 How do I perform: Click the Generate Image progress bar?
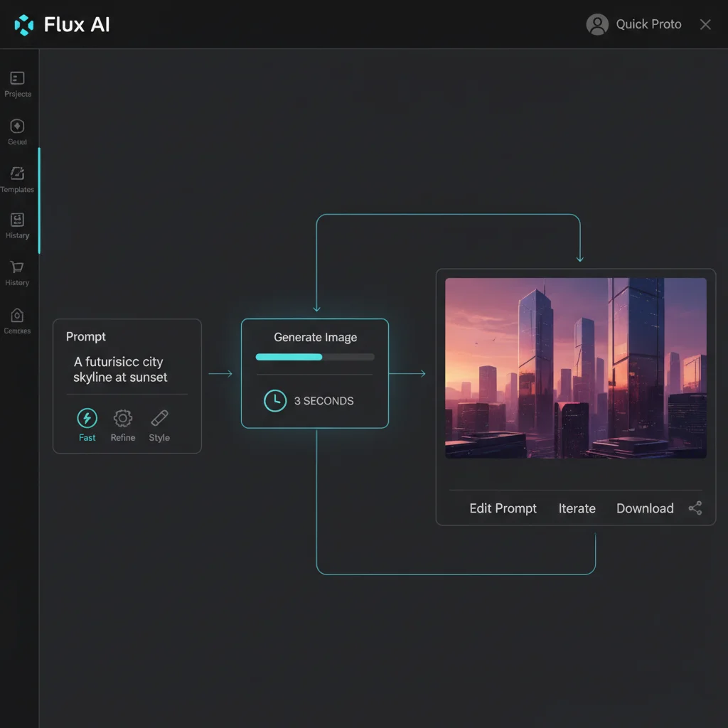(315, 356)
